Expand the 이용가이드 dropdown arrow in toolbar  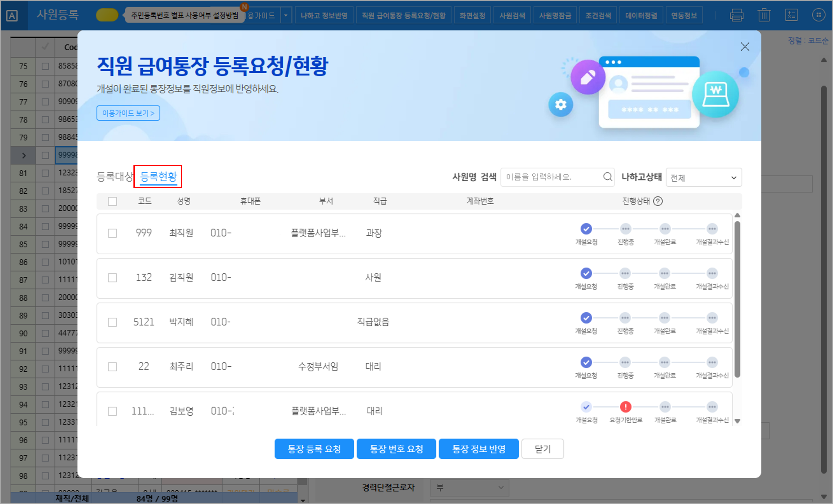(x=286, y=16)
